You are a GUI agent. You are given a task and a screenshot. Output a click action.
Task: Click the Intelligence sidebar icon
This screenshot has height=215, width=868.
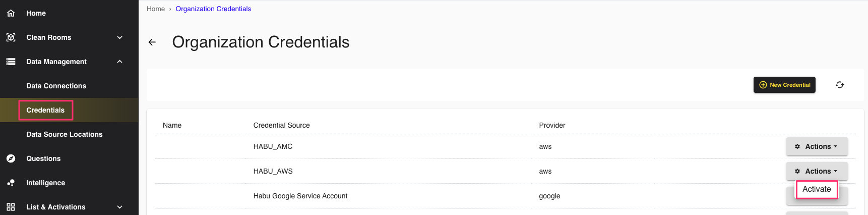click(x=11, y=183)
